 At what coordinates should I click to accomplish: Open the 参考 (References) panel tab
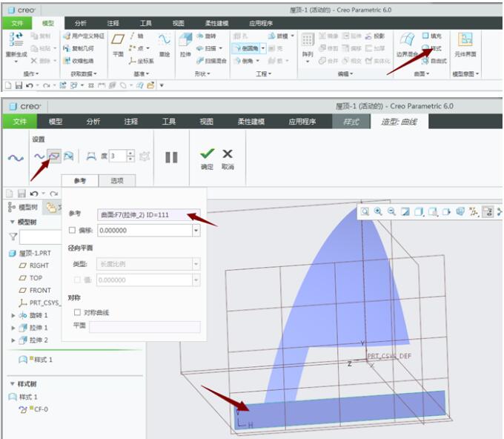[80, 180]
